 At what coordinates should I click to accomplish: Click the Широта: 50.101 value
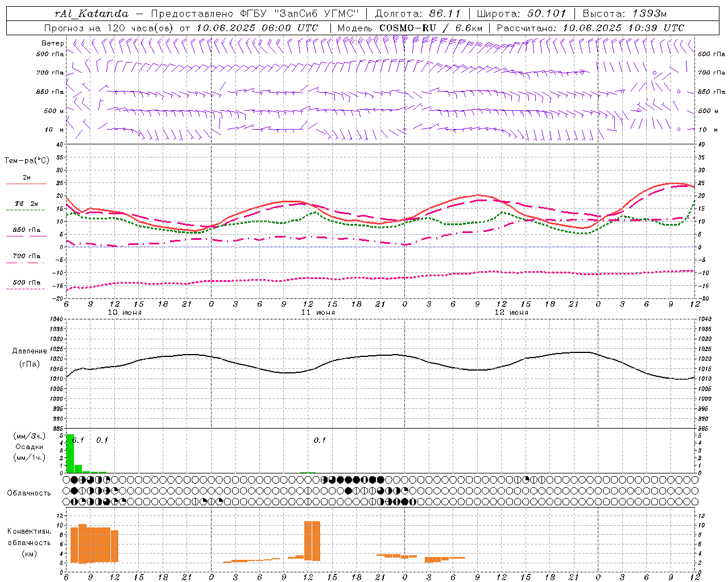(x=522, y=14)
